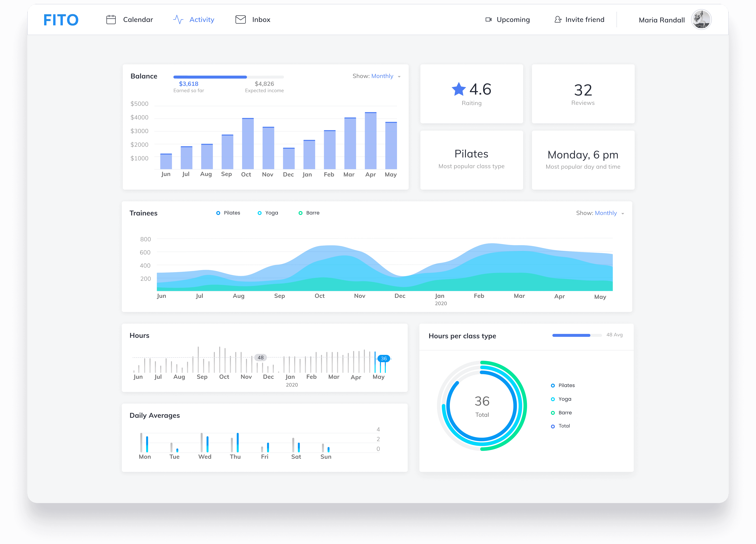
Task: Switch to the Activity tab
Action: 194,20
